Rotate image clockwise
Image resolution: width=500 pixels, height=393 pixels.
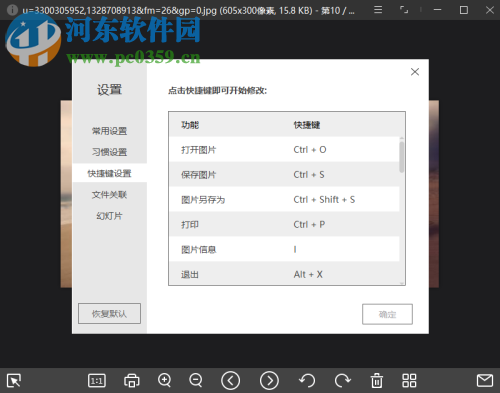(342, 380)
